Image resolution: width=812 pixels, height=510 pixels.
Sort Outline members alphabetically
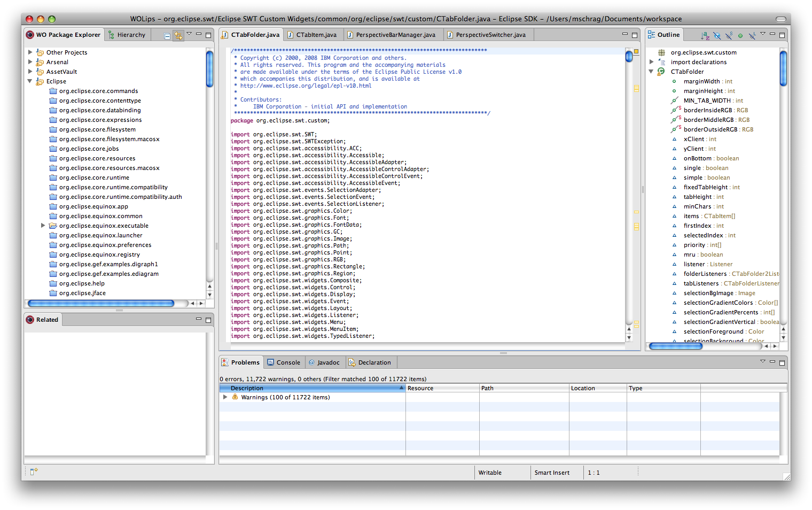coord(705,36)
